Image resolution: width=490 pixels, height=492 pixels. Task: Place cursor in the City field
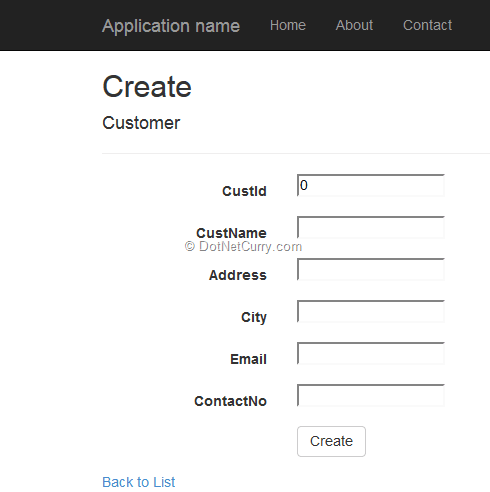pyautogui.click(x=371, y=311)
